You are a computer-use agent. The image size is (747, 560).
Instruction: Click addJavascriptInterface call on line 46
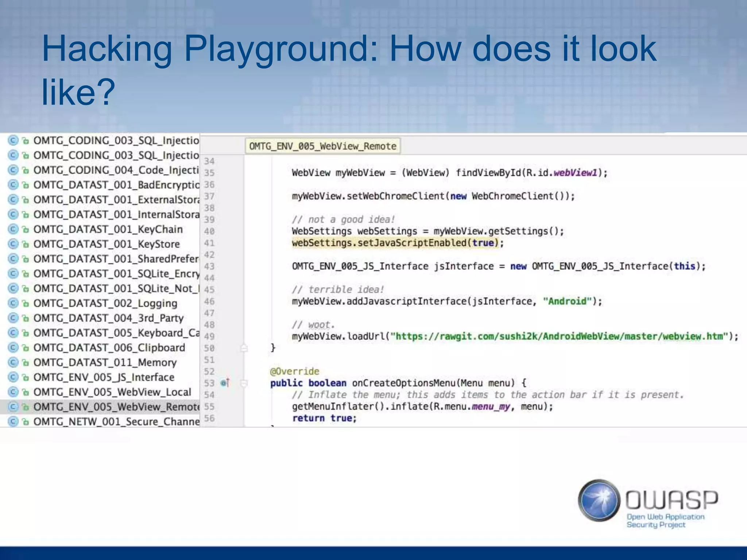[x=447, y=302]
